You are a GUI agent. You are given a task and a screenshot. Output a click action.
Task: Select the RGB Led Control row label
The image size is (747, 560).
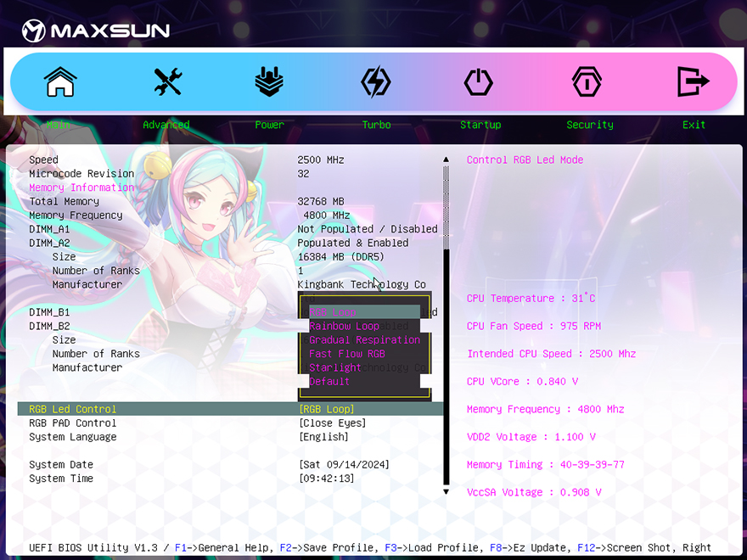pyautogui.click(x=72, y=409)
